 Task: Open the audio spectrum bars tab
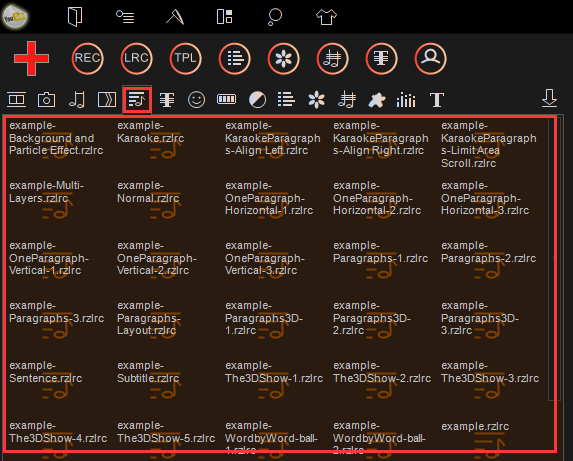[x=406, y=100]
